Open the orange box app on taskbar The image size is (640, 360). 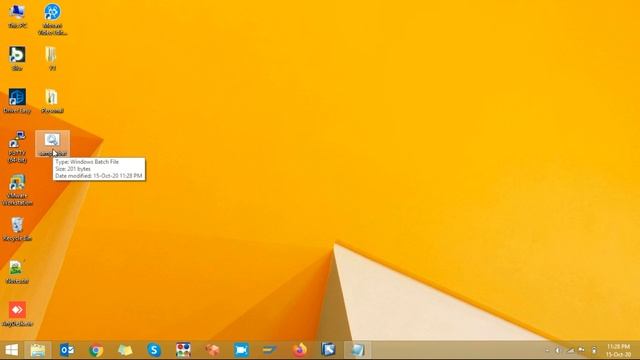[x=212, y=350]
